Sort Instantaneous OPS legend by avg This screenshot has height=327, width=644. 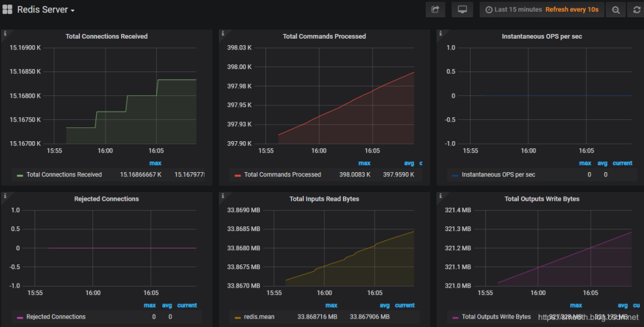tap(602, 163)
